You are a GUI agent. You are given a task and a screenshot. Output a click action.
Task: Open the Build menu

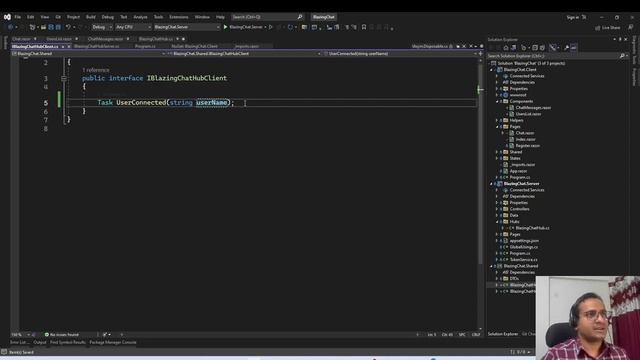pyautogui.click(x=91, y=17)
